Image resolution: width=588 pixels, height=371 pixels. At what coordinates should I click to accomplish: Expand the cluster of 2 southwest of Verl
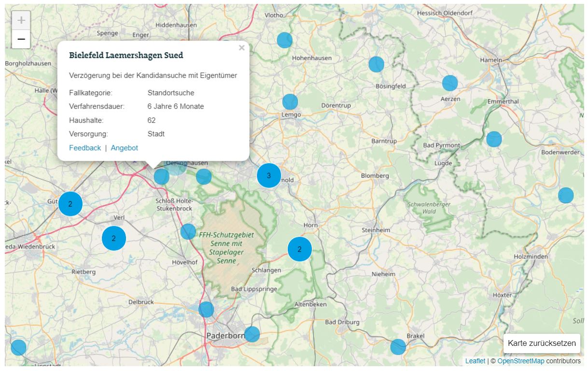coord(114,238)
